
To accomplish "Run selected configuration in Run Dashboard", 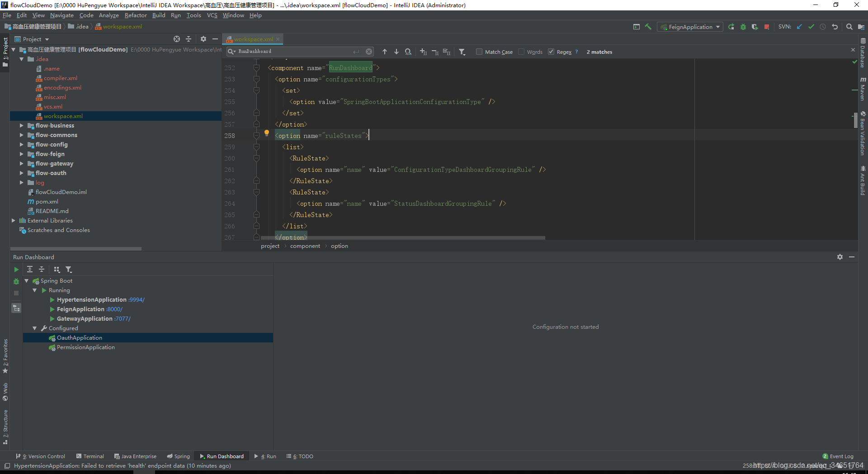I will click(16, 269).
